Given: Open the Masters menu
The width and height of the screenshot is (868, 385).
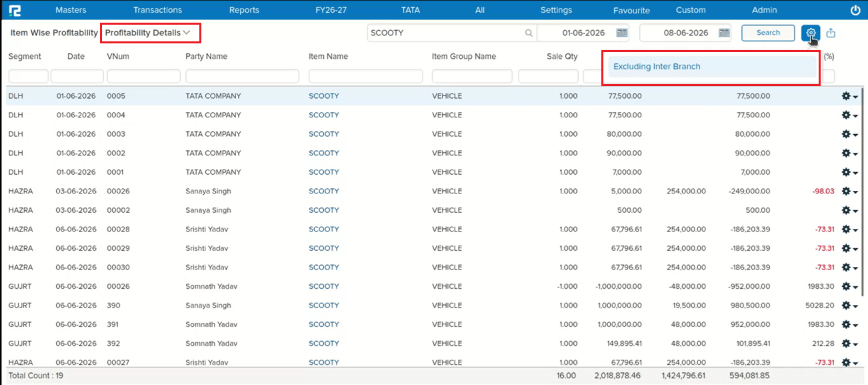Looking at the screenshot, I should pos(71,10).
